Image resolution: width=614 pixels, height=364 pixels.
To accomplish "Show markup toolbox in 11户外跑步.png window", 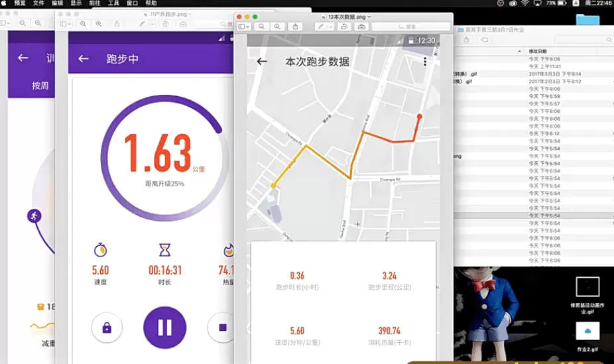I will [x=183, y=24].
